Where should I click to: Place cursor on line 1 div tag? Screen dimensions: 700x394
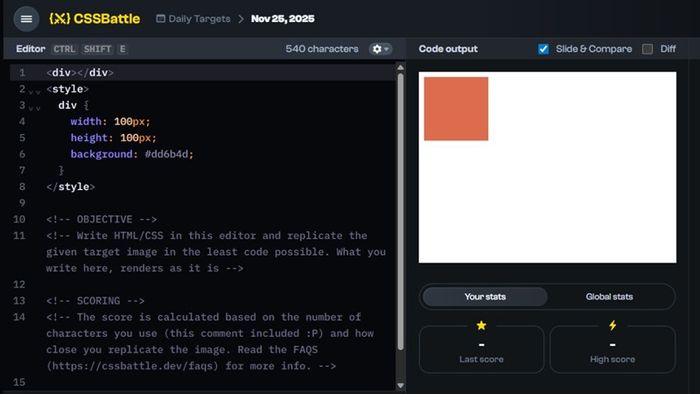pos(80,72)
